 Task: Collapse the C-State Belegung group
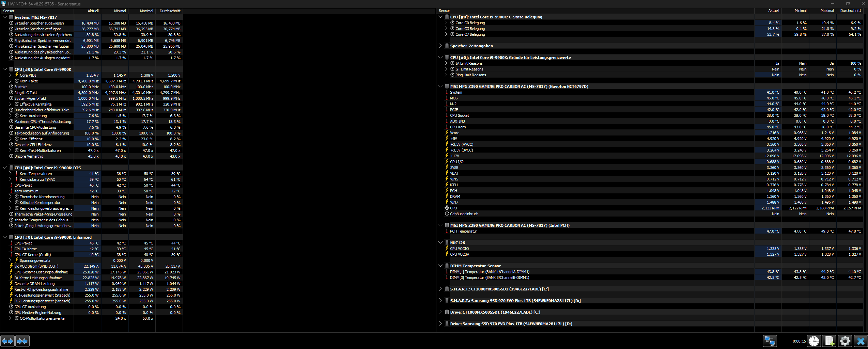(440, 17)
